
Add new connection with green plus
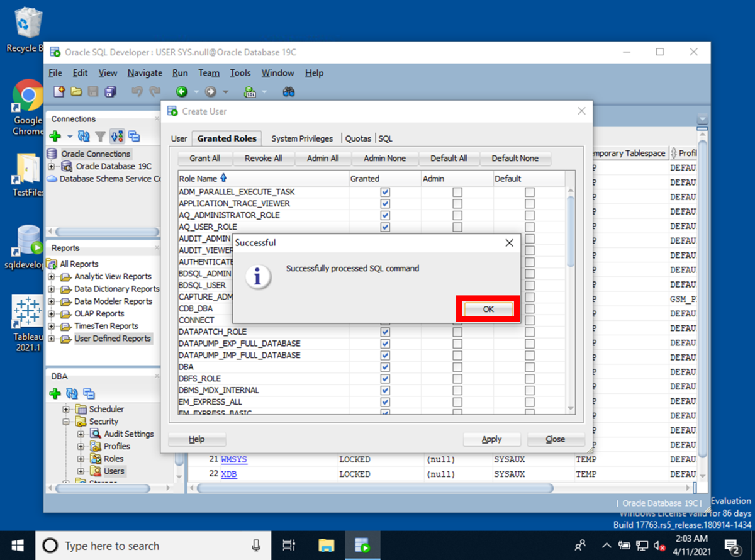coord(55,136)
